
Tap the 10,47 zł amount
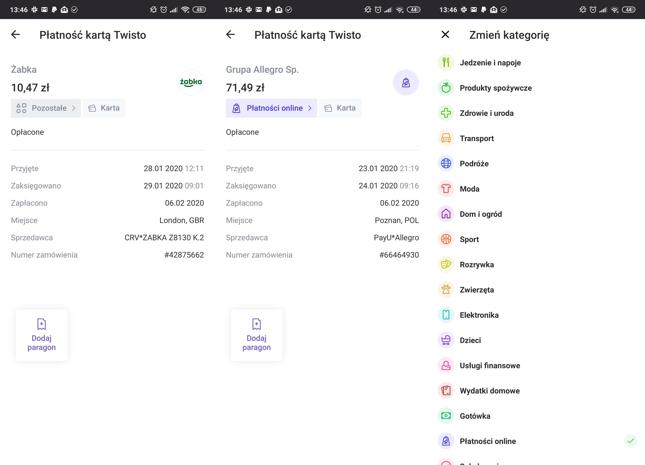coord(30,88)
